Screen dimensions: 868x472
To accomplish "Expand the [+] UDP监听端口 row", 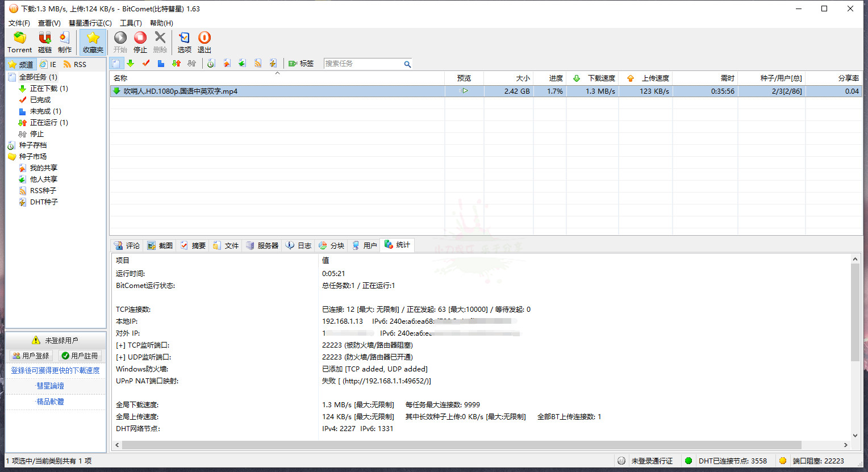I will 120,357.
